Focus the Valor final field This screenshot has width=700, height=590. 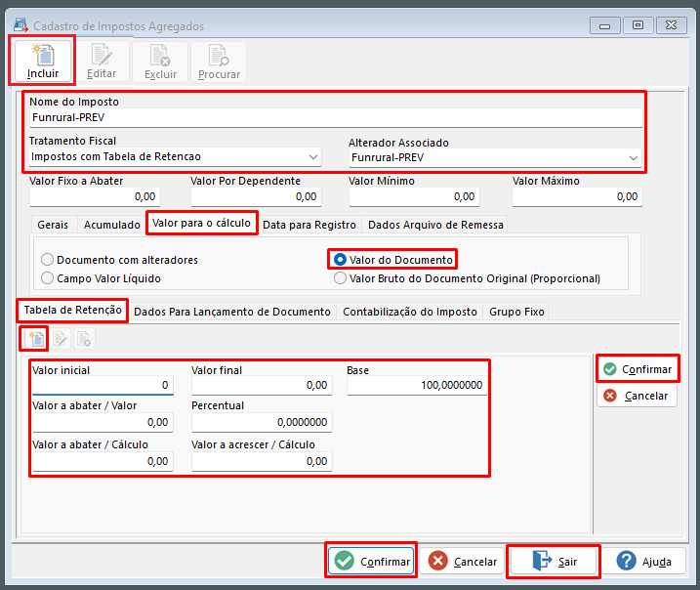262,386
